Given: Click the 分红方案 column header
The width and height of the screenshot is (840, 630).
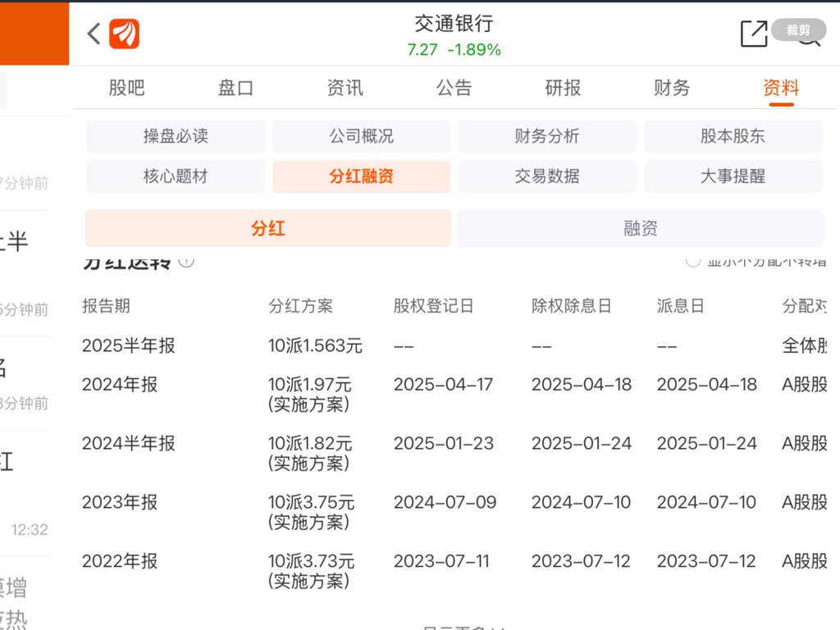Looking at the screenshot, I should pyautogui.click(x=300, y=306).
